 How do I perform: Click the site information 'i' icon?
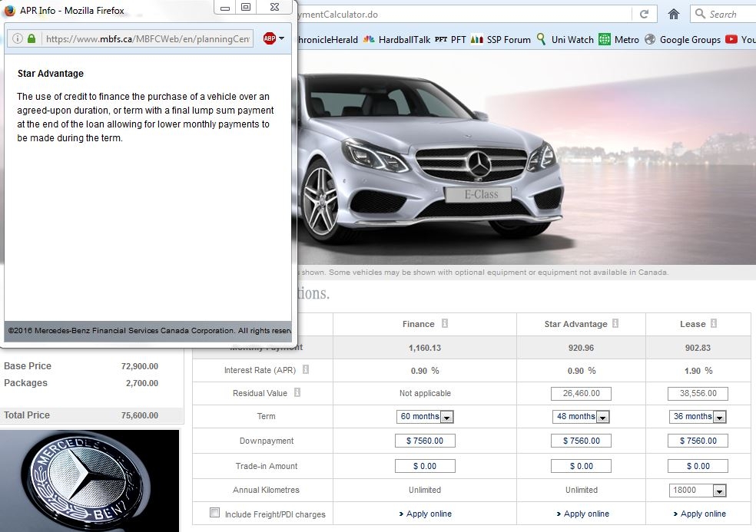[18, 38]
